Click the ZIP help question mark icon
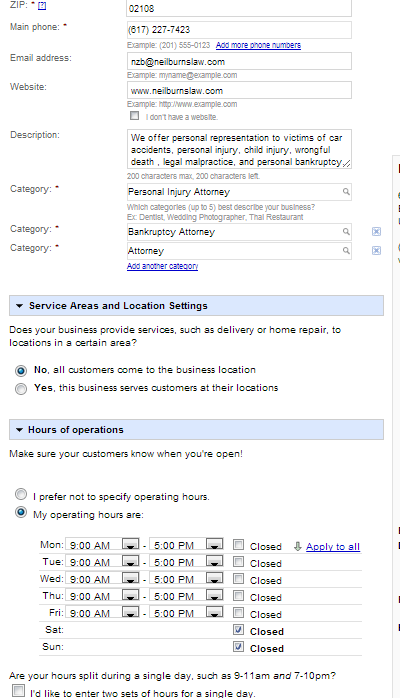 pos(42,6)
